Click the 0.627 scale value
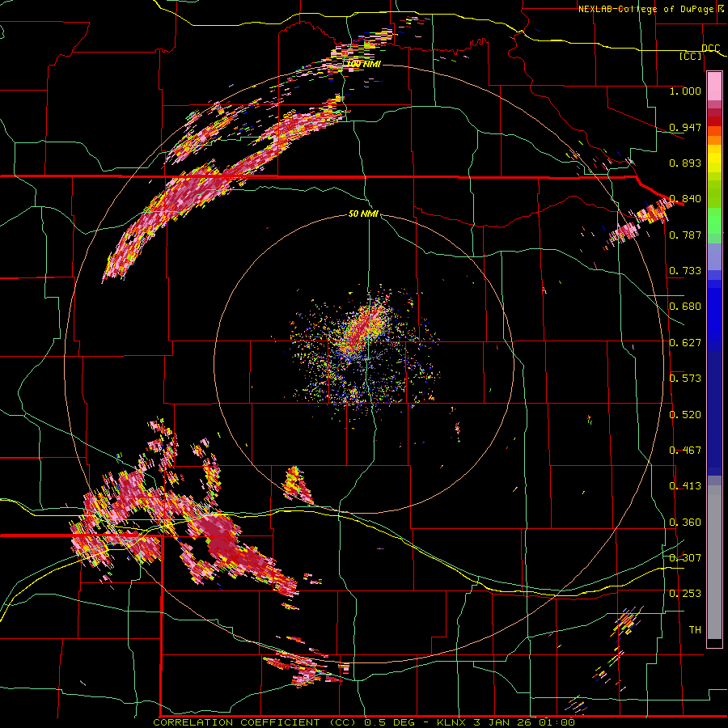 (x=685, y=343)
